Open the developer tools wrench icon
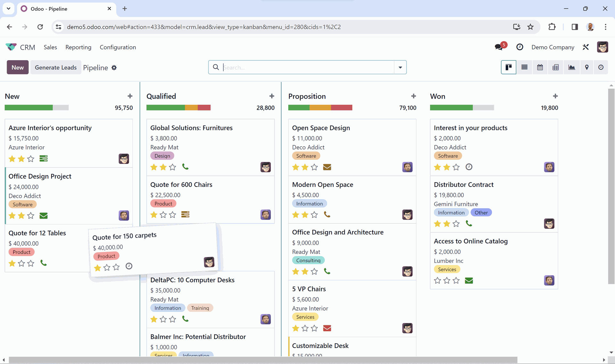The width and height of the screenshot is (615, 364). 586,47
